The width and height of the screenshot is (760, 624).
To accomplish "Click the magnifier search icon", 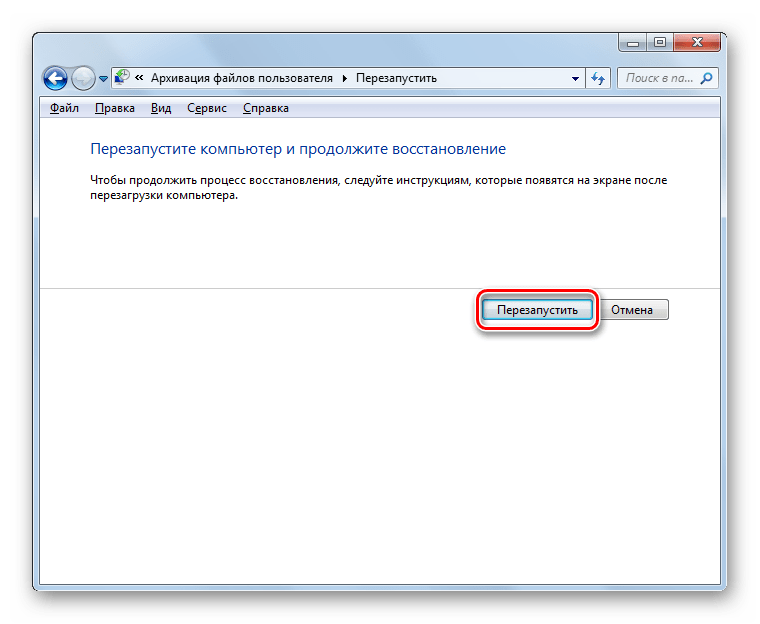I will tap(707, 78).
